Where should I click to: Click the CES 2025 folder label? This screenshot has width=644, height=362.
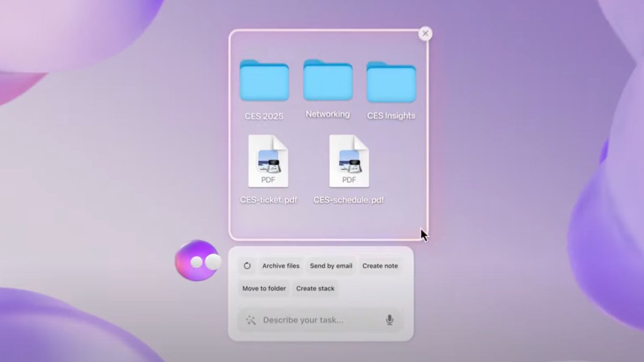click(x=264, y=116)
